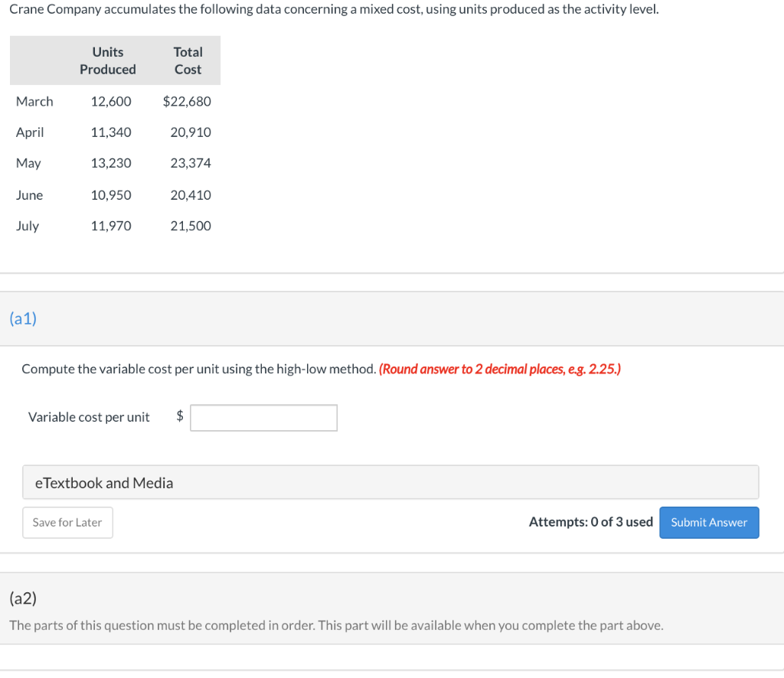Click the parts must be completed in order notice

(337, 625)
